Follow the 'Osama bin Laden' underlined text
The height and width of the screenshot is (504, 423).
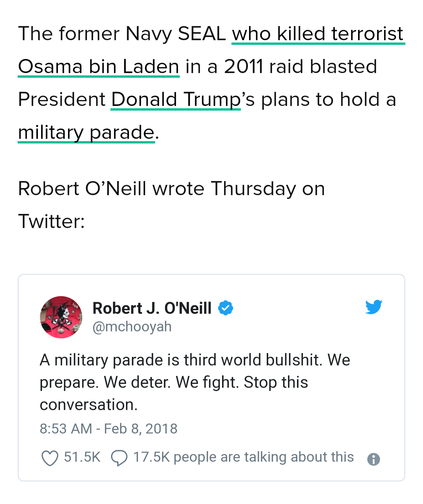tap(99, 66)
